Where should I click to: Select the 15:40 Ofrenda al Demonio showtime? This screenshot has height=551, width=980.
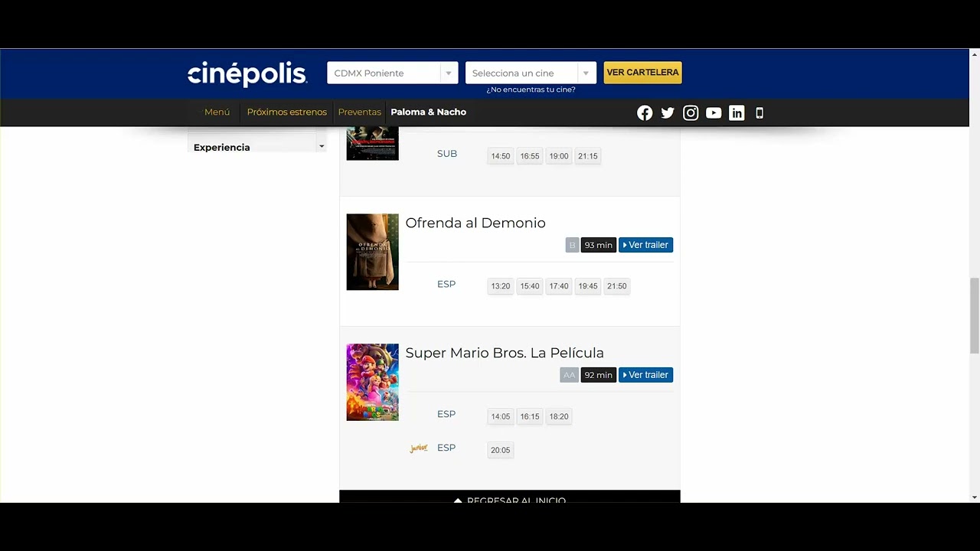coord(530,286)
